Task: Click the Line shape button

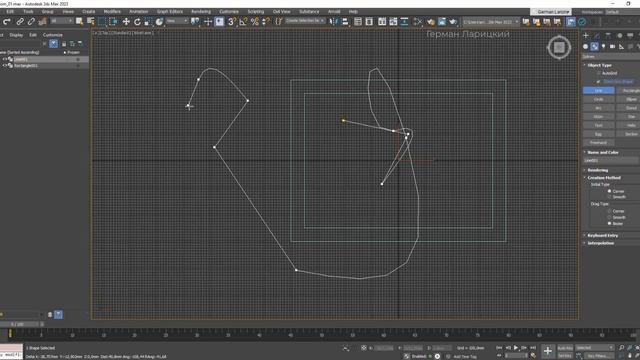Action: 598,90
